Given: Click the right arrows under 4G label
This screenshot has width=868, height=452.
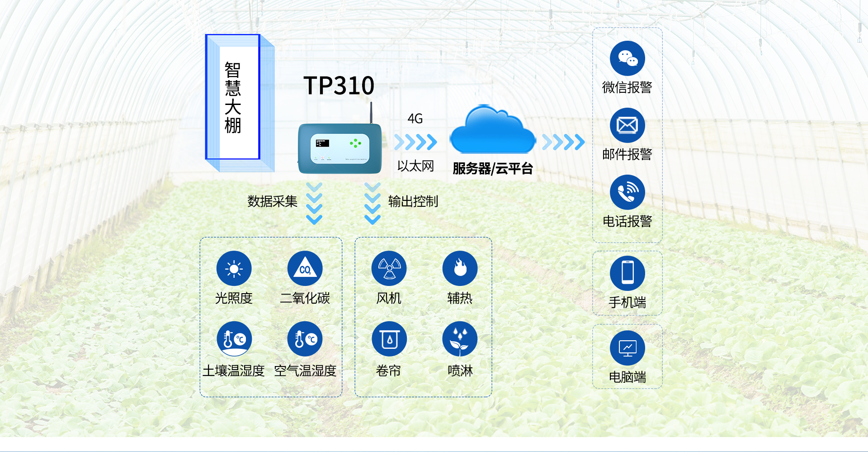Looking at the screenshot, I should tap(415, 142).
